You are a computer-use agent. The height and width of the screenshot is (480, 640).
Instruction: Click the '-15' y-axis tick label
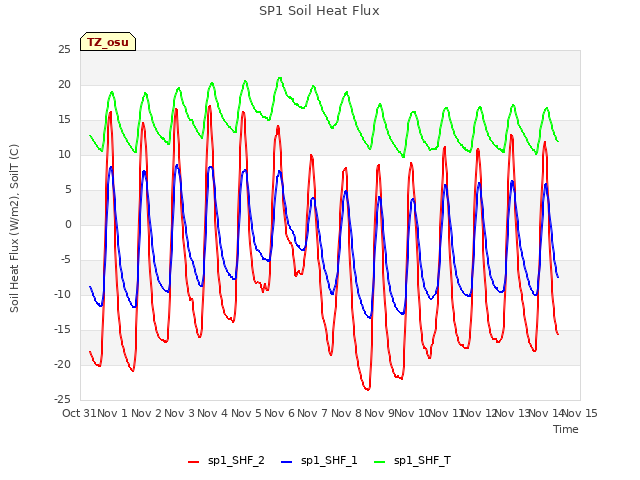[x=63, y=330]
